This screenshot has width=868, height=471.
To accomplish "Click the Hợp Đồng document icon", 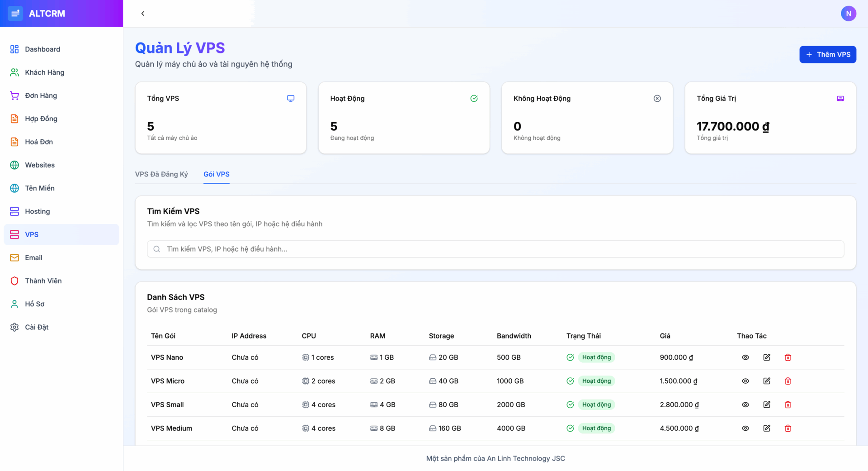I will pyautogui.click(x=14, y=119).
